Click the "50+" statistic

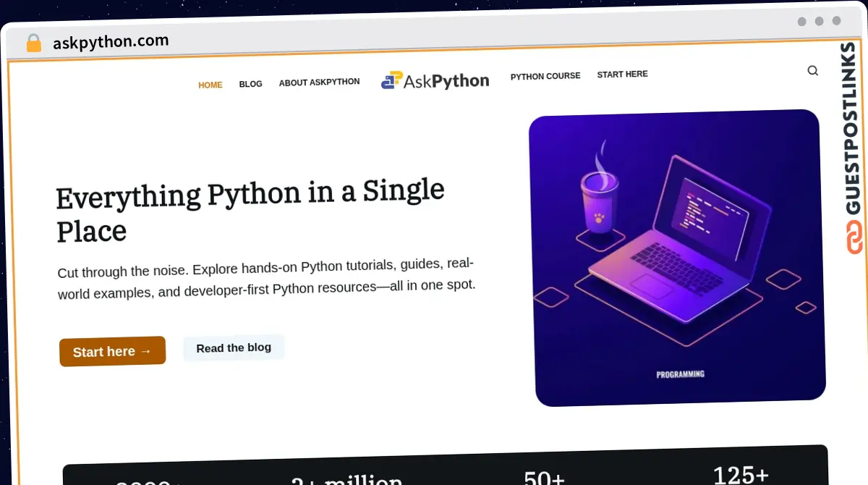pos(544,478)
